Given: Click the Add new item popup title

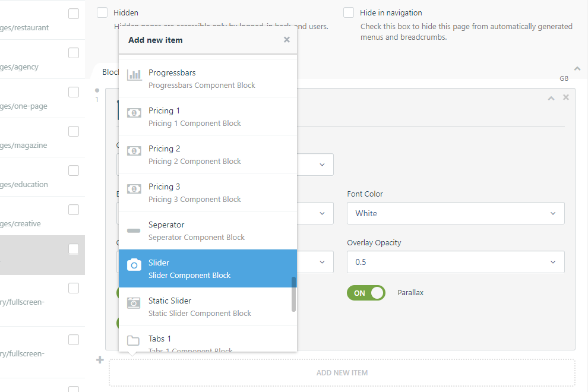Looking at the screenshot, I should (155, 40).
